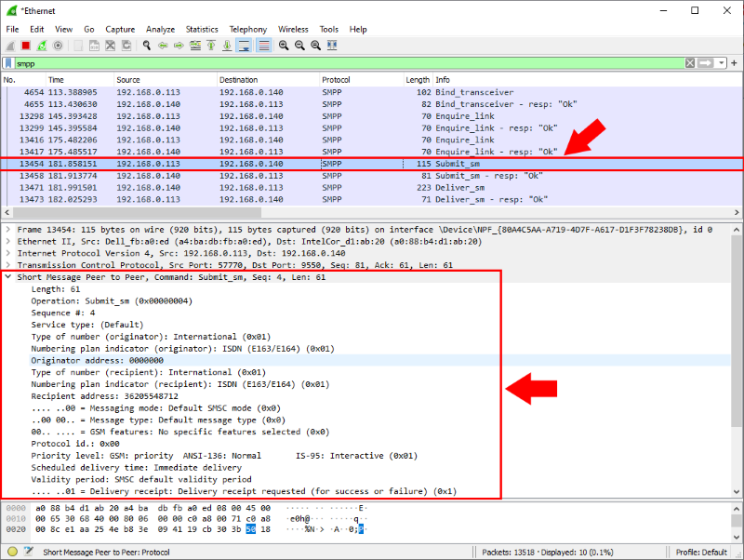This screenshot has width=744, height=560.
Task: Jump to the first packet
Action: point(211,46)
